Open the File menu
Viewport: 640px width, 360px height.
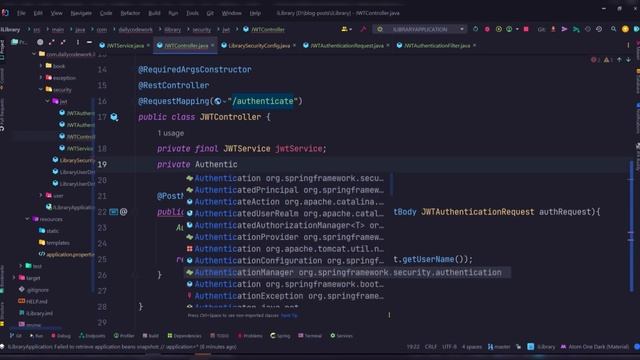(21, 13)
